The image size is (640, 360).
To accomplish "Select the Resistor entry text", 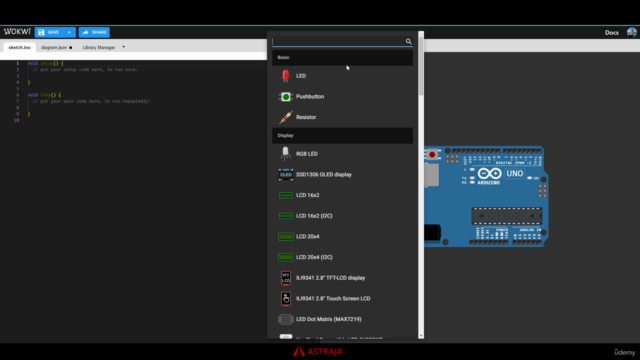I will (x=306, y=117).
